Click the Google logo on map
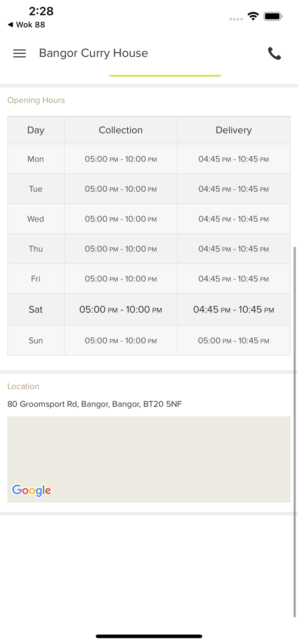 [31, 490]
